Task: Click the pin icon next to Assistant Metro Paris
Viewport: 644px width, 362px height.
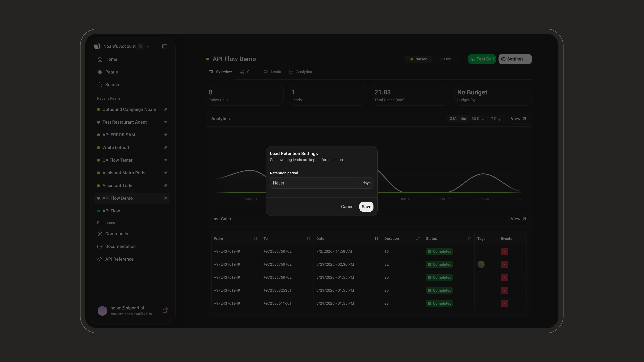Action: [x=166, y=173]
